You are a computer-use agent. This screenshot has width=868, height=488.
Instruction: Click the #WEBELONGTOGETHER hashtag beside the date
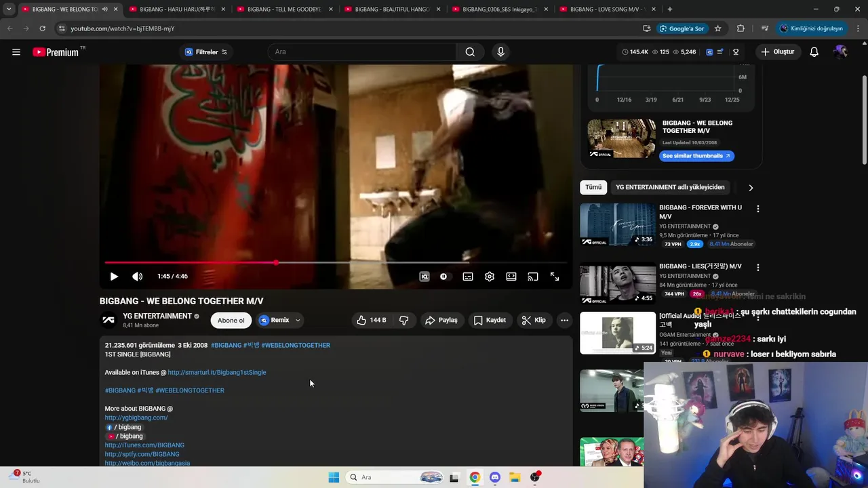click(296, 345)
